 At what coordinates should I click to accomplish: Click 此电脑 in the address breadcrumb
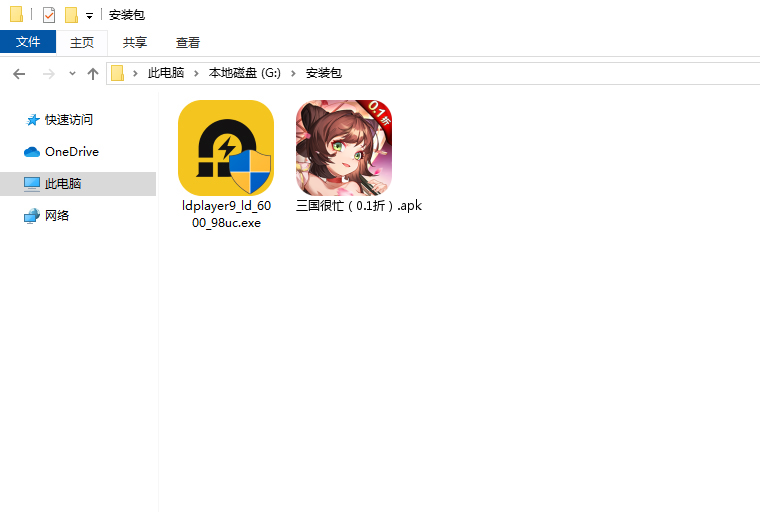pyautogui.click(x=166, y=74)
